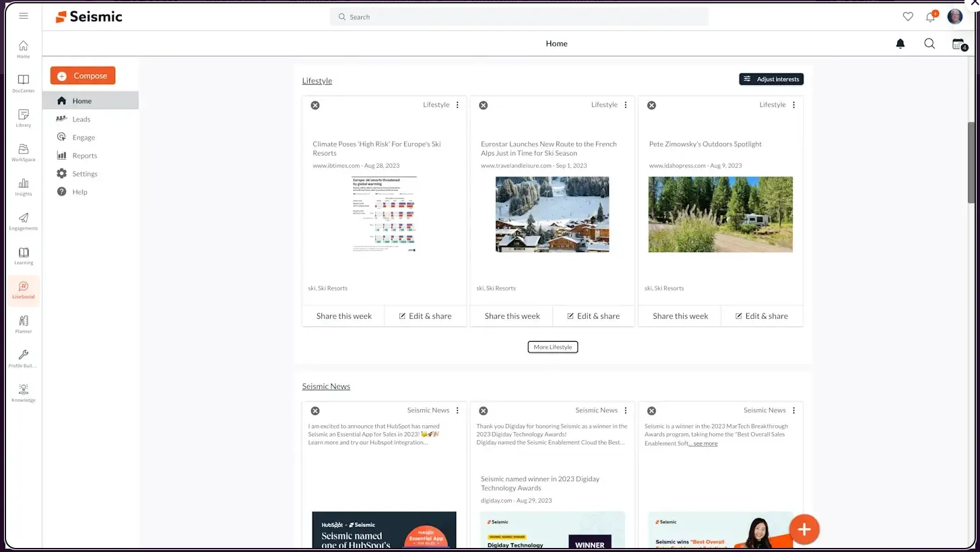Open the forest campsite thumbnail
The width and height of the screenshot is (980, 552).
point(721,214)
